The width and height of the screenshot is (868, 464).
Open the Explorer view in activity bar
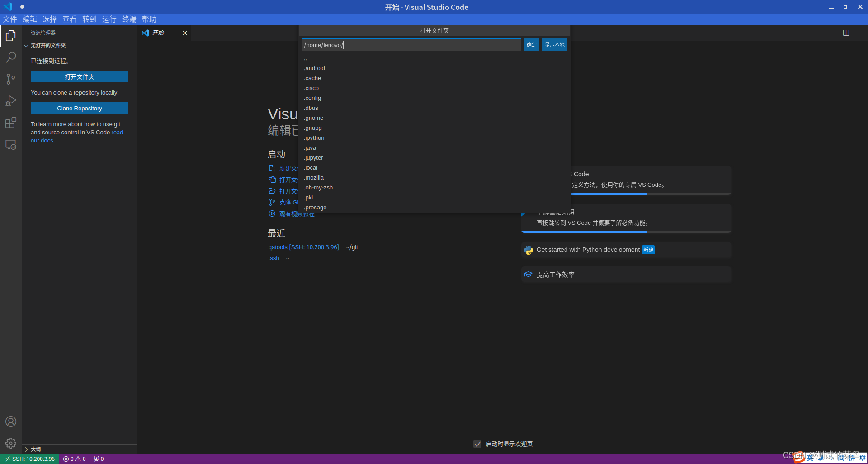point(11,36)
